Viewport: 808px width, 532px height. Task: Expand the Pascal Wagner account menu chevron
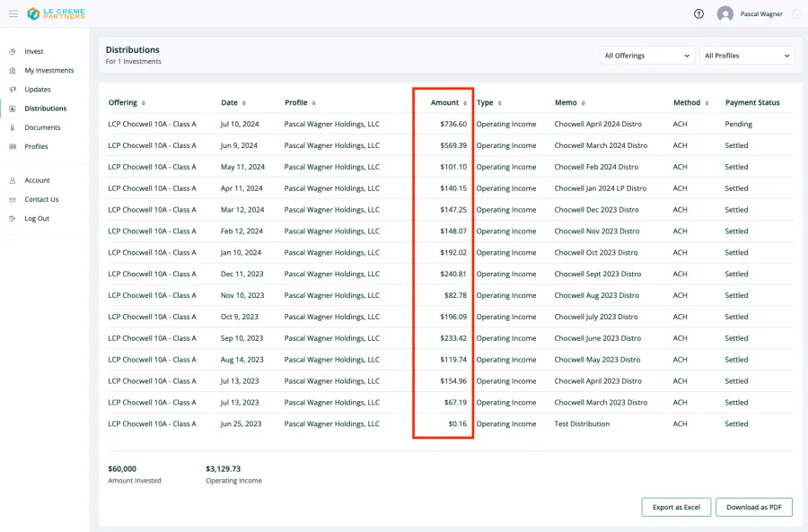[x=796, y=13]
